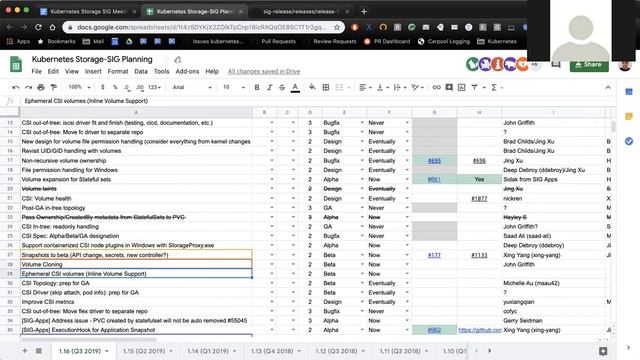Screen dimensions: 640x360
Task: Open the Calendar side panel icon
Action: (x=629, y=92)
